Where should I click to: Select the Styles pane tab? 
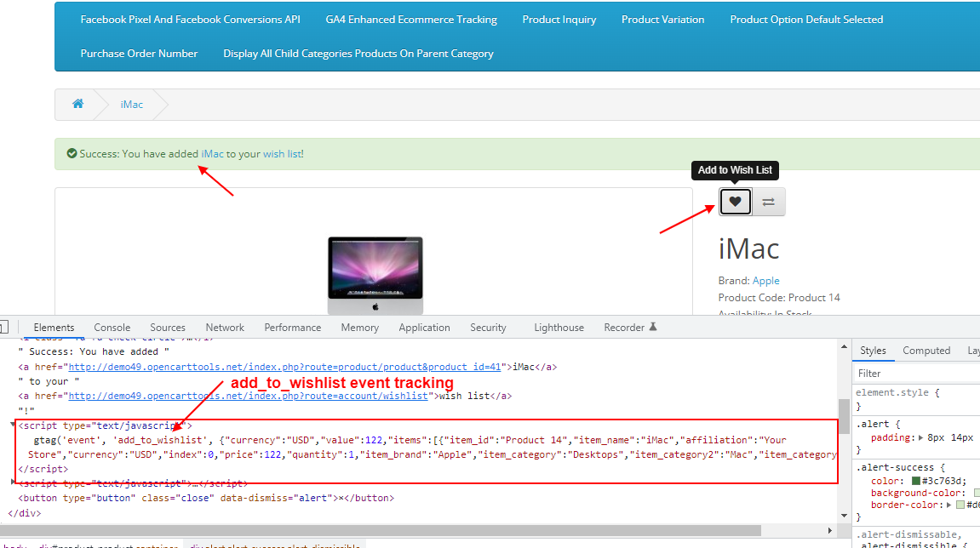873,351
